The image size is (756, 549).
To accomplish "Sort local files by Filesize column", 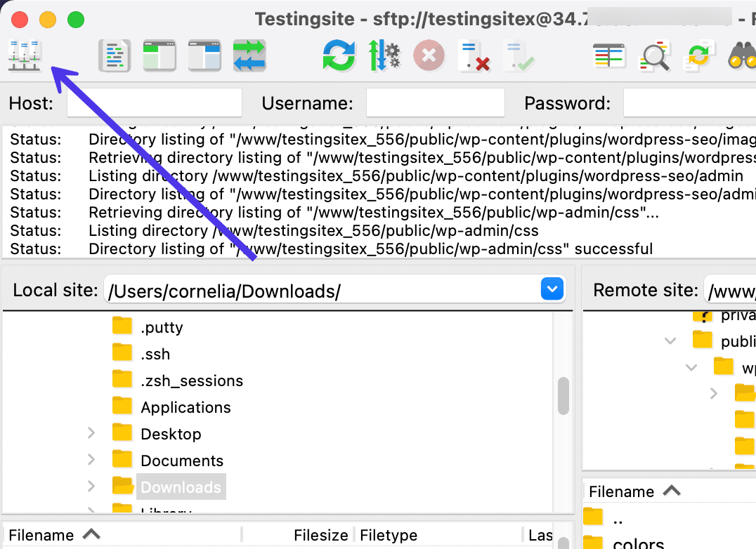I will click(320, 535).
